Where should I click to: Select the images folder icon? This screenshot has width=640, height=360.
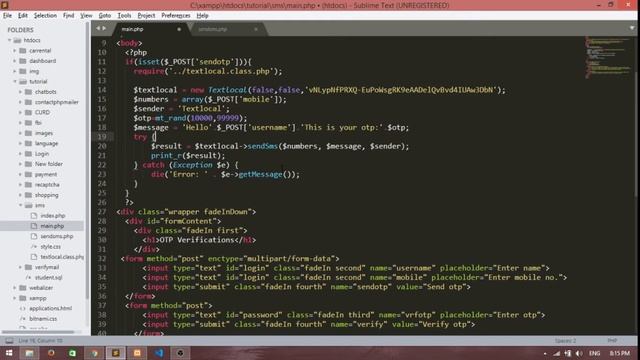(x=28, y=133)
